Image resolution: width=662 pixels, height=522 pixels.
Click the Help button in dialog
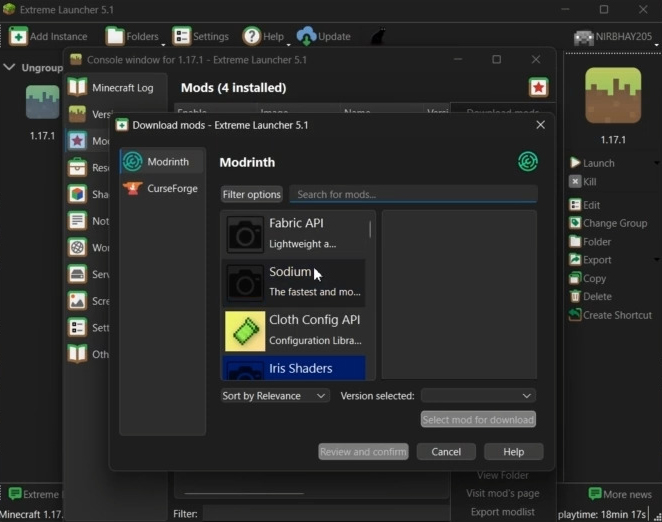coord(513,451)
